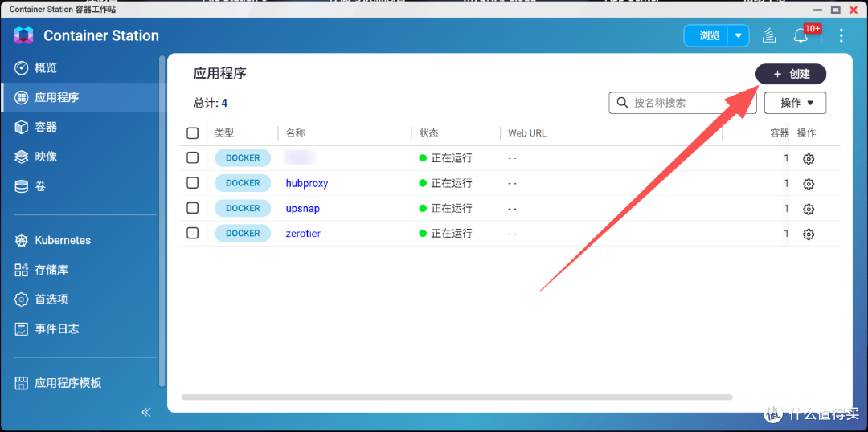Click the 名称 column header
The height and width of the screenshot is (432, 868).
[296, 133]
